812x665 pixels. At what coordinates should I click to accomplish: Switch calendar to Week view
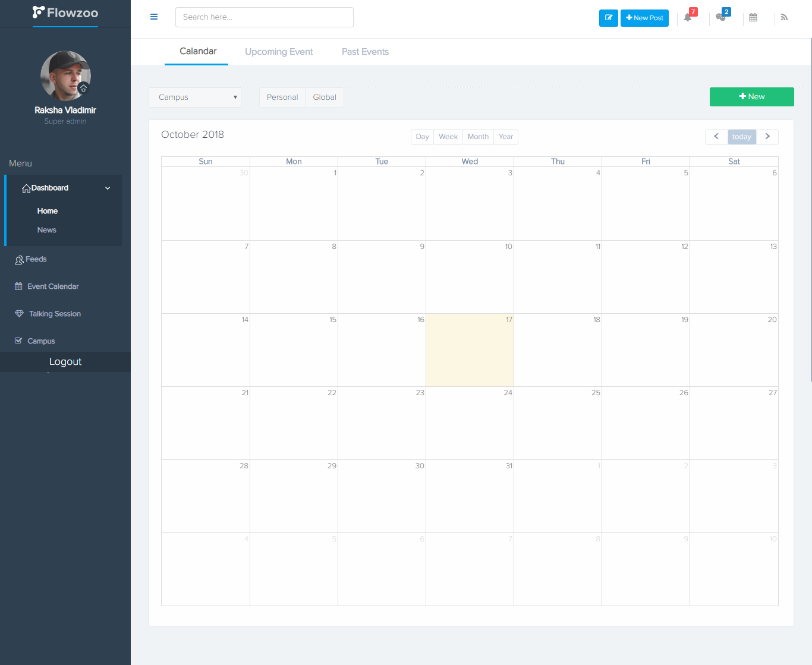(448, 137)
